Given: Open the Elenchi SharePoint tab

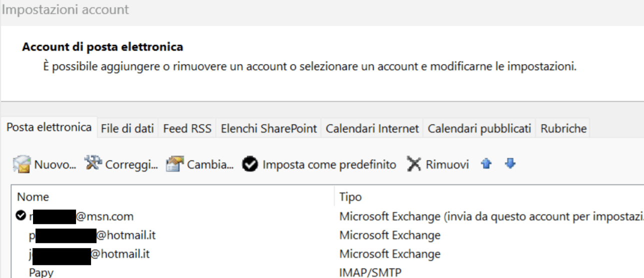Looking at the screenshot, I should click(269, 129).
